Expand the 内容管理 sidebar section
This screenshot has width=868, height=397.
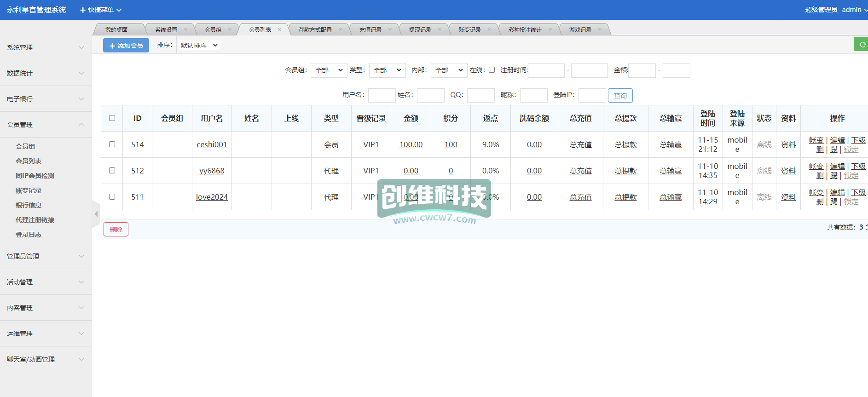46,308
